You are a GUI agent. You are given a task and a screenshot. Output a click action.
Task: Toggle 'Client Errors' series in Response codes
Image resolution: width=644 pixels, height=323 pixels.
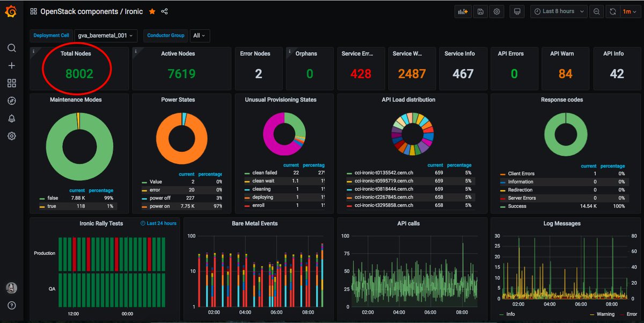pos(521,174)
